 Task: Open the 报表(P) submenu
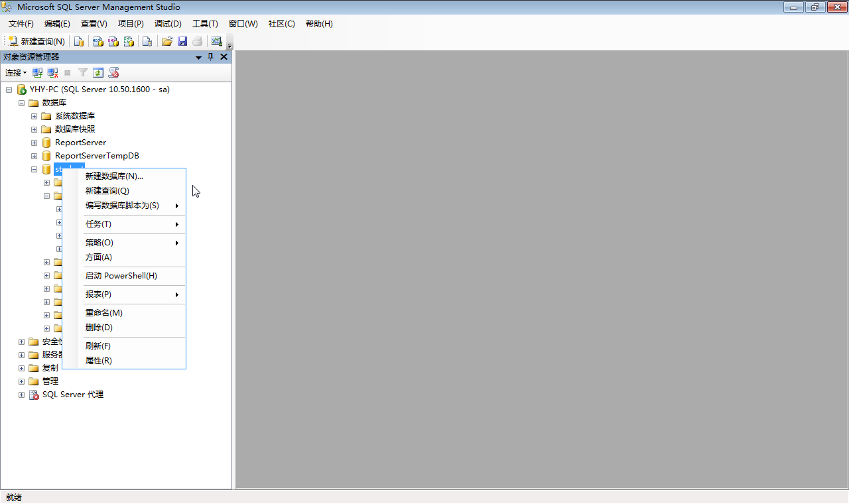point(124,294)
